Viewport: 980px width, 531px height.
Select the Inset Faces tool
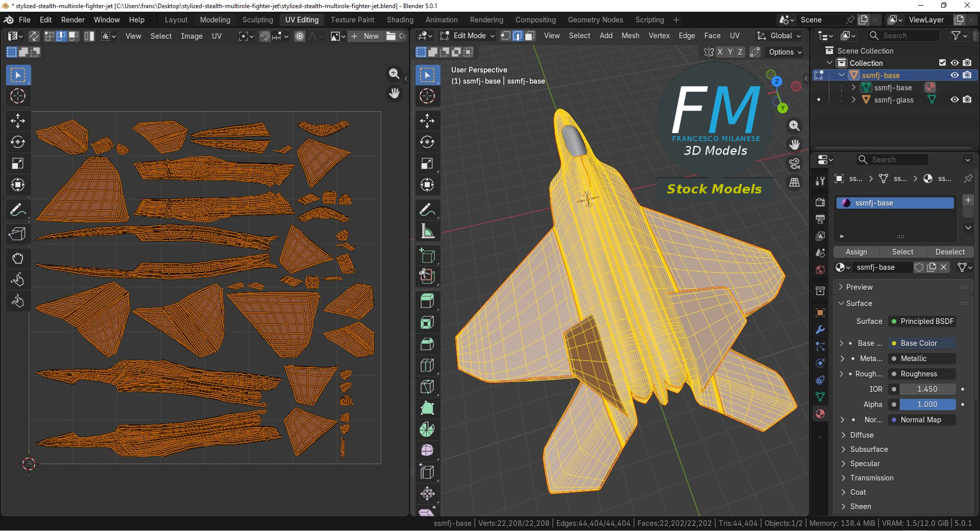pyautogui.click(x=427, y=322)
